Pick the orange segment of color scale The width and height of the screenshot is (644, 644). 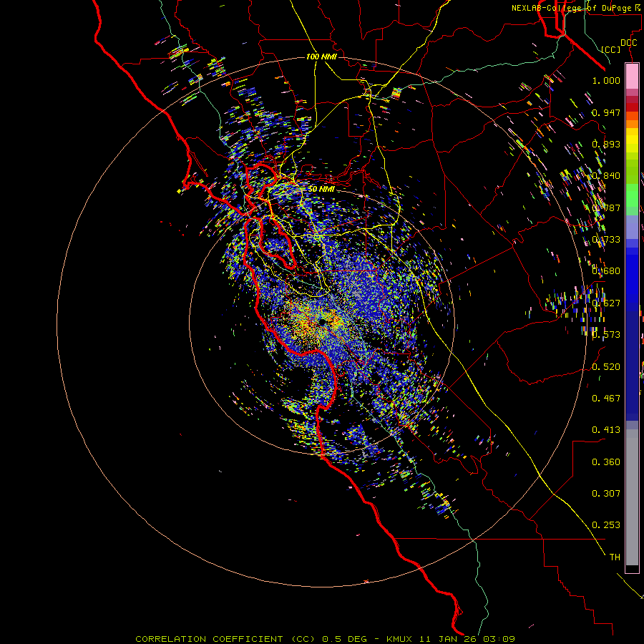632,124
